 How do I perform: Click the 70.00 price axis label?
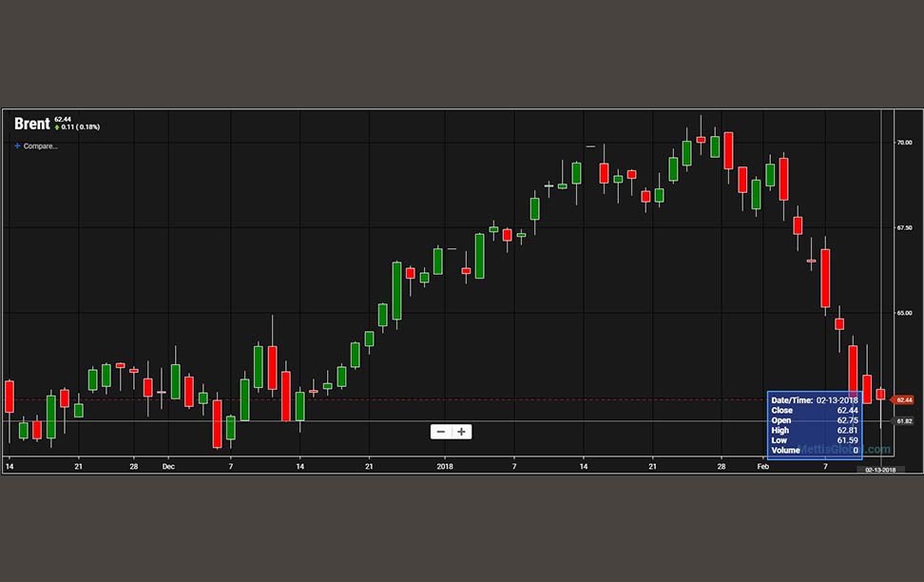point(904,142)
